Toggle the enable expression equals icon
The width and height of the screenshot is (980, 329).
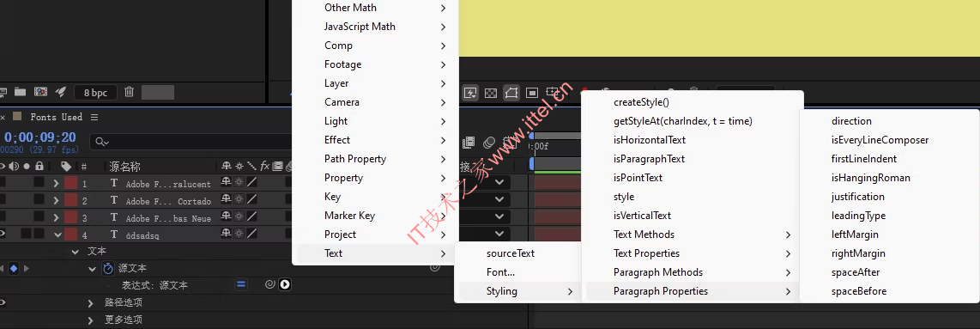coord(241,284)
